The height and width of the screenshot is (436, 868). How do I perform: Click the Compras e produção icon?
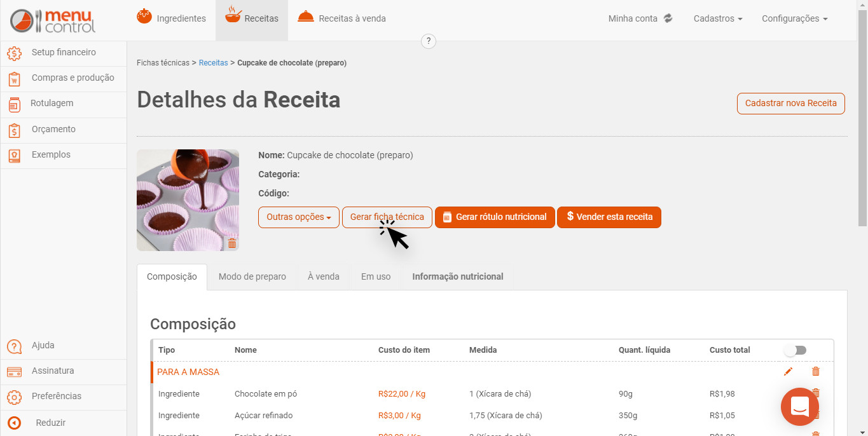pos(14,78)
